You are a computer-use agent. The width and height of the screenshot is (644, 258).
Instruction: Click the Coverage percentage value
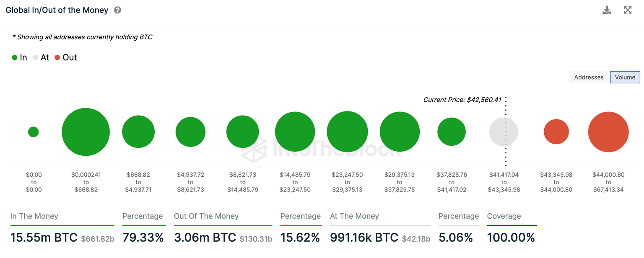pos(511,237)
